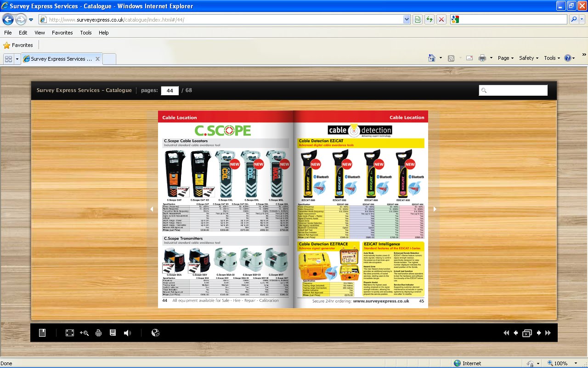588x368 pixels.
Task: Open the catalogue print icon
Action: click(x=98, y=333)
